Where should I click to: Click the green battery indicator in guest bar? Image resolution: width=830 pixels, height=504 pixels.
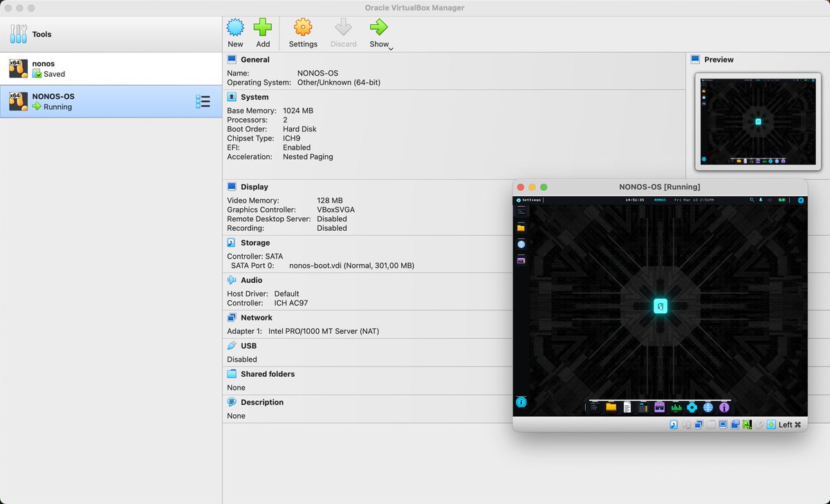(781, 200)
